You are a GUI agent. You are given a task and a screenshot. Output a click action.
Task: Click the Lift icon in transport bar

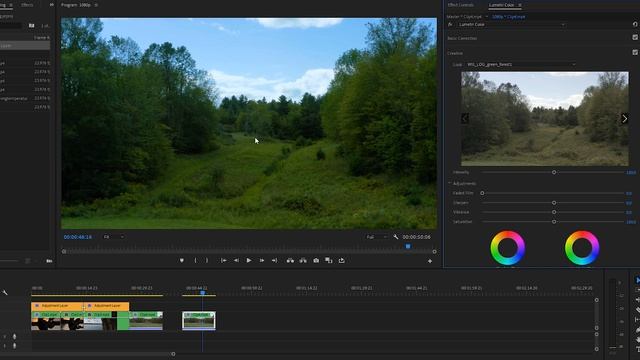pyautogui.click(x=290, y=260)
